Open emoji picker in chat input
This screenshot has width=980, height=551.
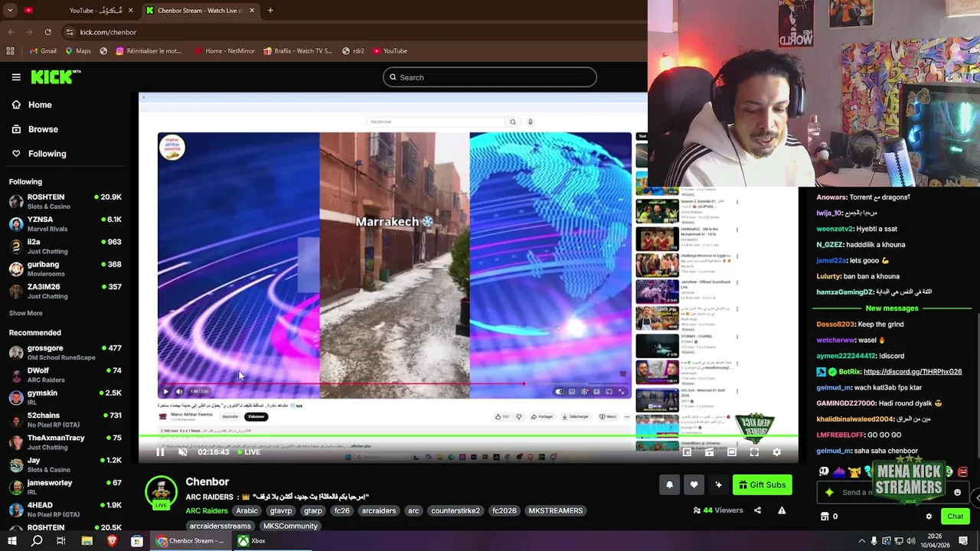click(x=957, y=492)
